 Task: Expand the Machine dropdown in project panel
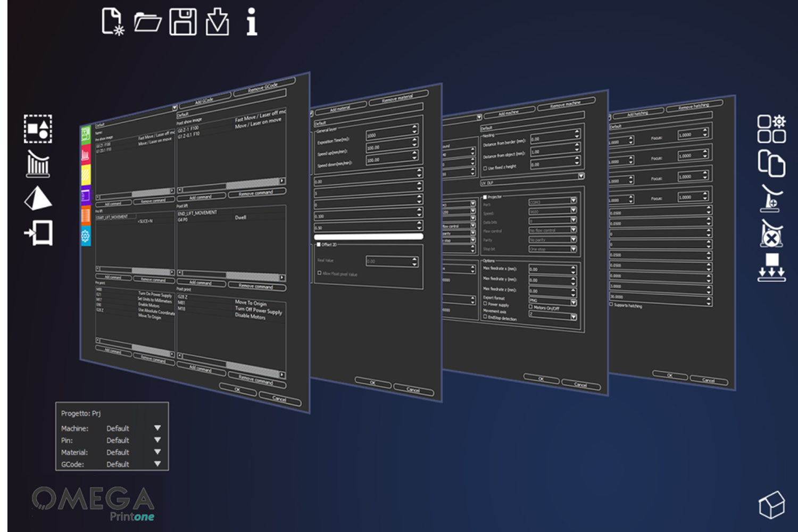pyautogui.click(x=157, y=428)
